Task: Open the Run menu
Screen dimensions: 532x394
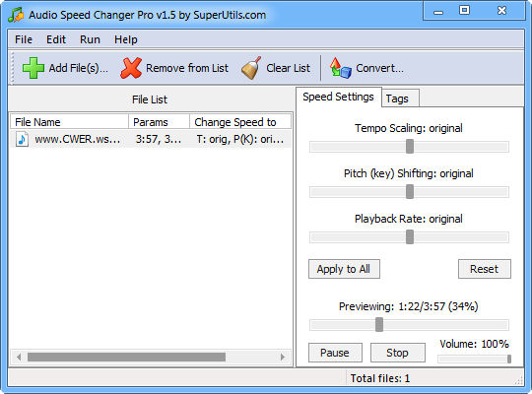Action: [90, 39]
